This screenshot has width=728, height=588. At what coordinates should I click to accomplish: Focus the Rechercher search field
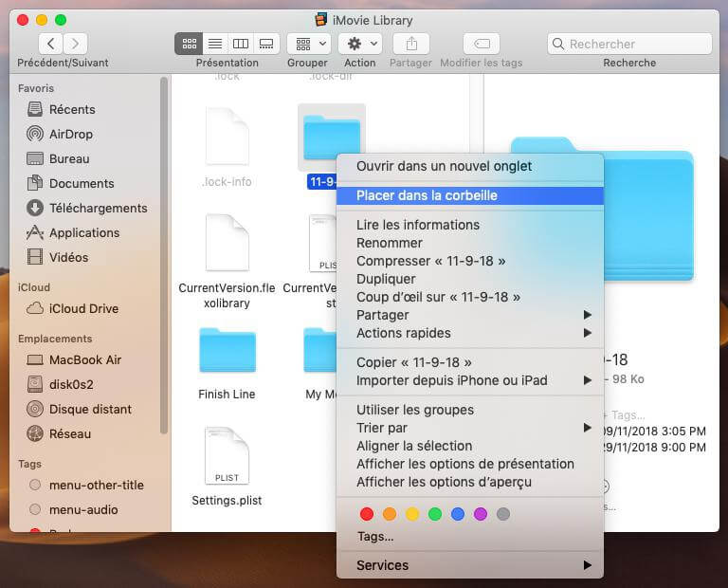point(629,44)
